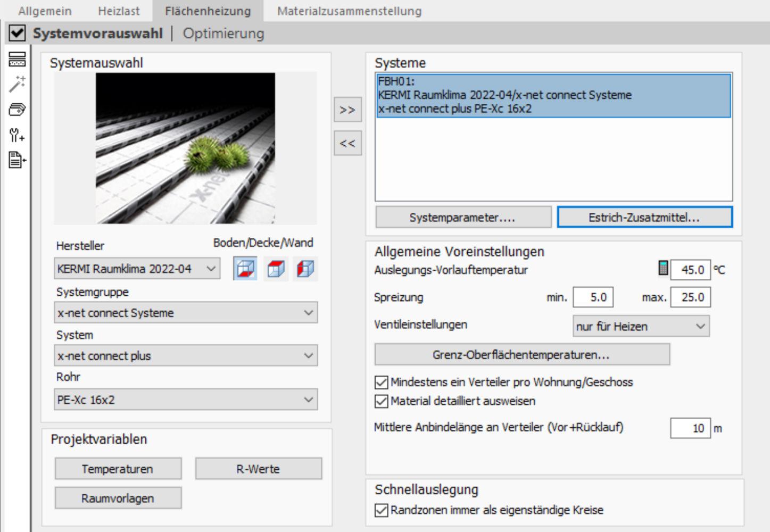The image size is (770, 532).
Task: Open the Rohr dropdown PE-Xc 16x2
Action: [186, 400]
